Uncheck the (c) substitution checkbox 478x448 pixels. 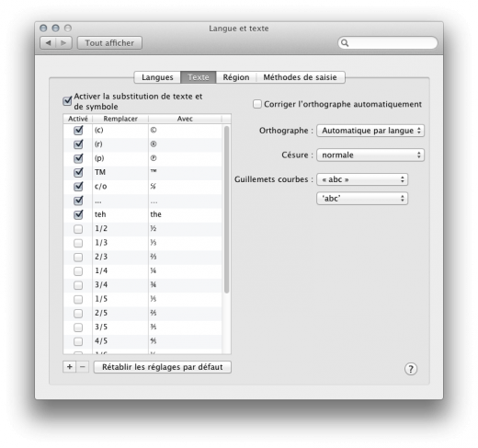[x=78, y=131]
